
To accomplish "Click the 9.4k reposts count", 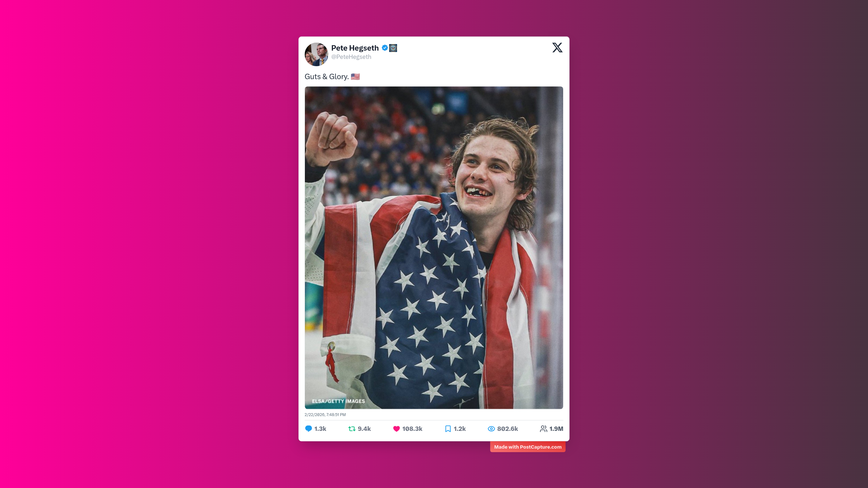I will pyautogui.click(x=364, y=429).
